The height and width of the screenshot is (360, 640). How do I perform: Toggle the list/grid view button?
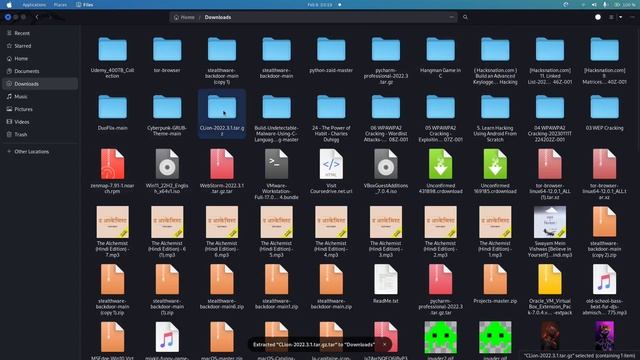click(x=611, y=17)
